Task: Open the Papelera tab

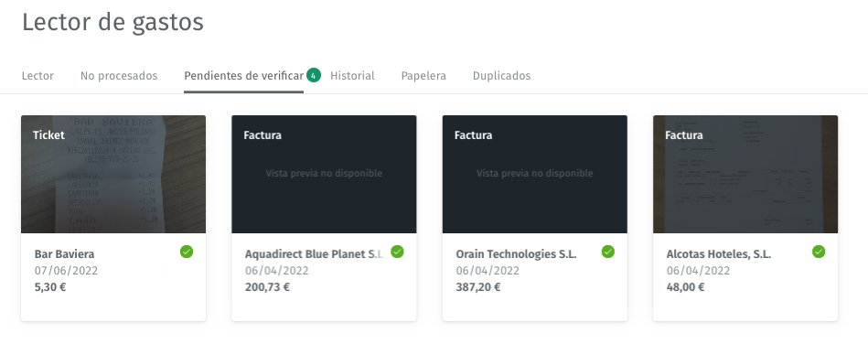Action: pyautogui.click(x=423, y=76)
